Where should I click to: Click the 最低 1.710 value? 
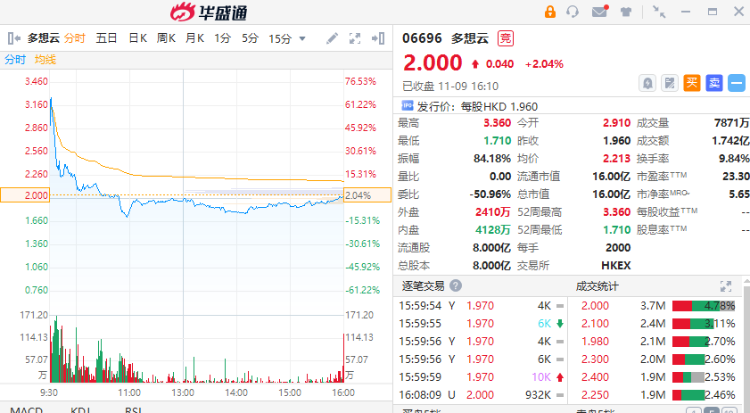coord(497,141)
